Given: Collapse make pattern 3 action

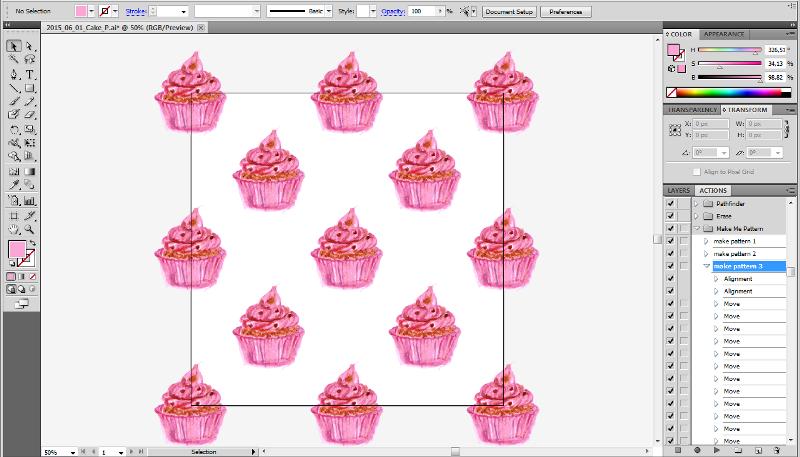Looking at the screenshot, I should tap(707, 266).
